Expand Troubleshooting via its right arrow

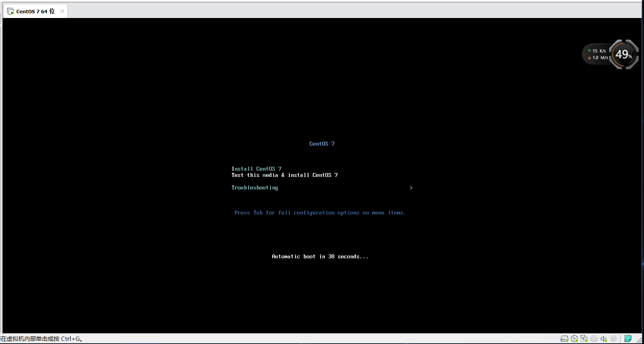411,187
